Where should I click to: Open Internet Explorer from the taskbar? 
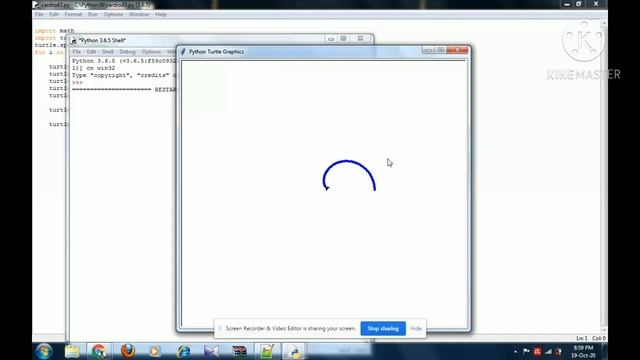pos(183,351)
